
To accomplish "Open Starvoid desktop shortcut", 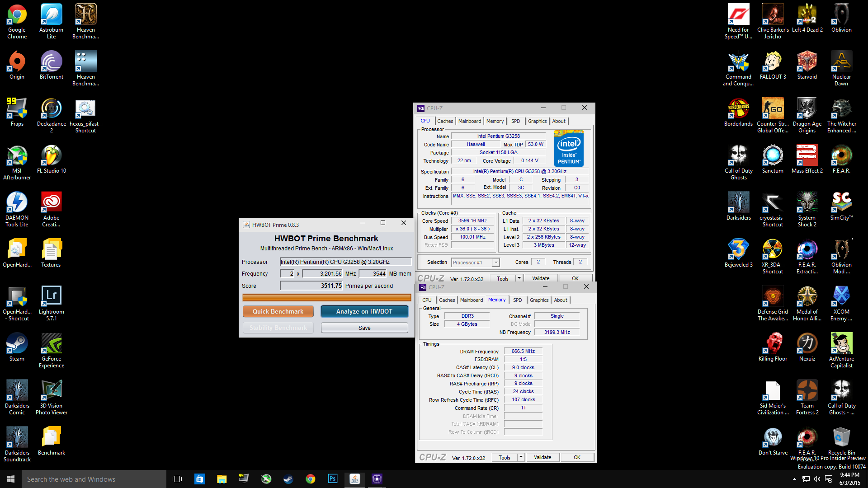I will (807, 65).
